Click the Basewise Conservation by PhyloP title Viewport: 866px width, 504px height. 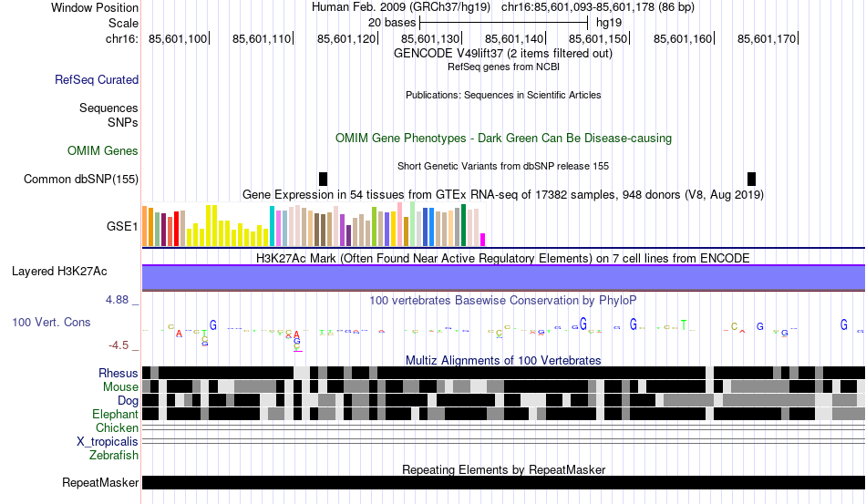click(503, 300)
